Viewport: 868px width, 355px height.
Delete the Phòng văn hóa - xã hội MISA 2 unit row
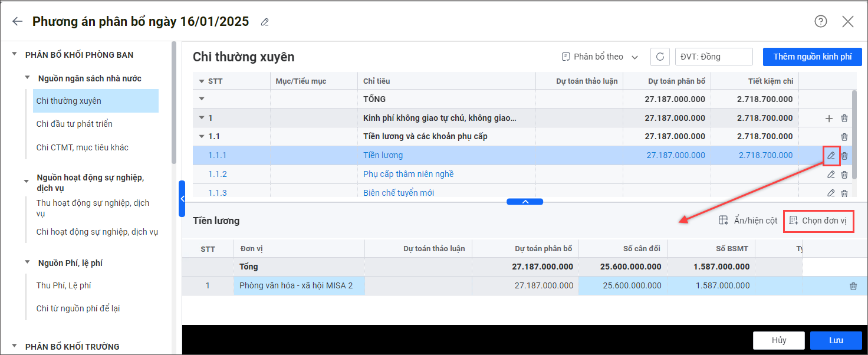853,286
